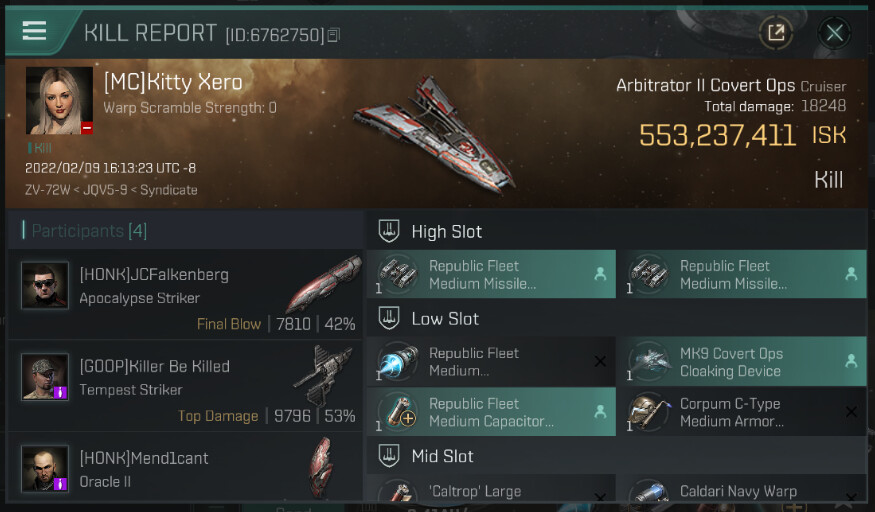The height and width of the screenshot is (512, 875).
Task: Close the Kill Report window
Action: 834,33
